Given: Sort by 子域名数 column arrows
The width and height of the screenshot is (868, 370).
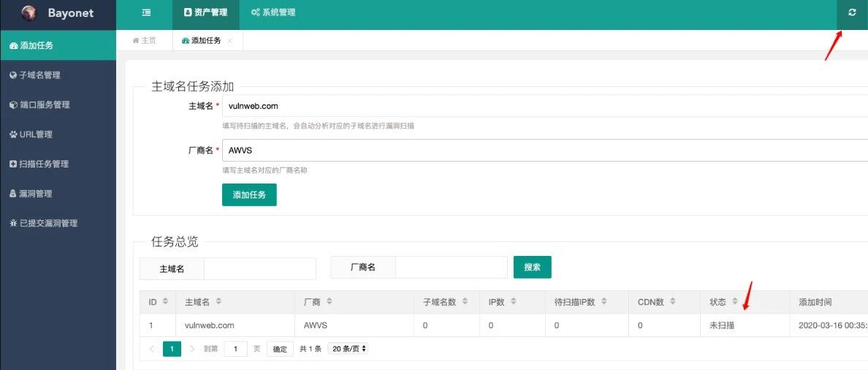Looking at the screenshot, I should pyautogui.click(x=465, y=302).
